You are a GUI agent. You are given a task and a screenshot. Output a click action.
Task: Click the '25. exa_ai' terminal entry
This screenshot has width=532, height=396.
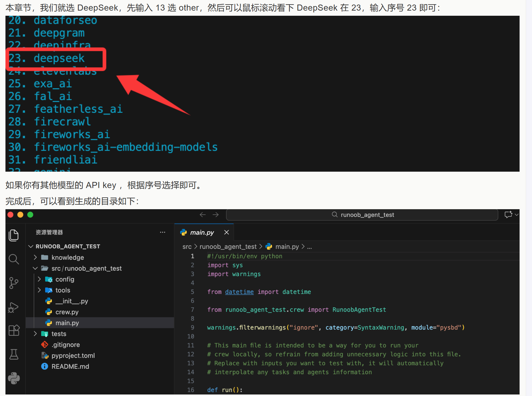[40, 84]
